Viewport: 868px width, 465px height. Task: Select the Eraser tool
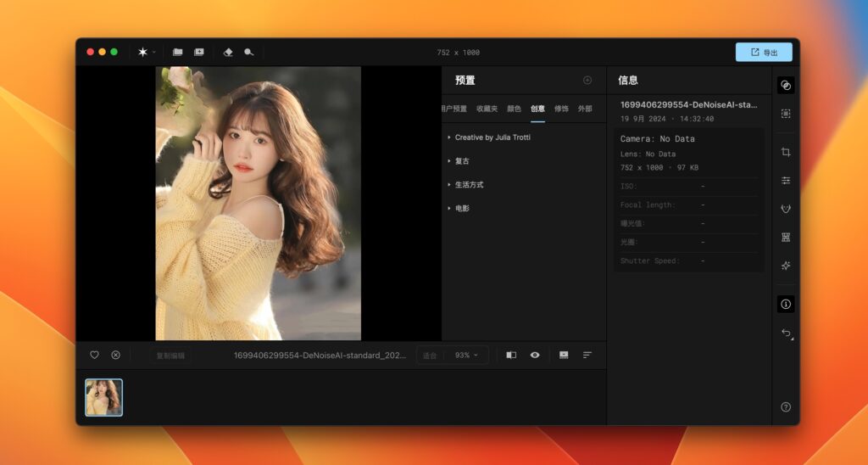tap(228, 52)
